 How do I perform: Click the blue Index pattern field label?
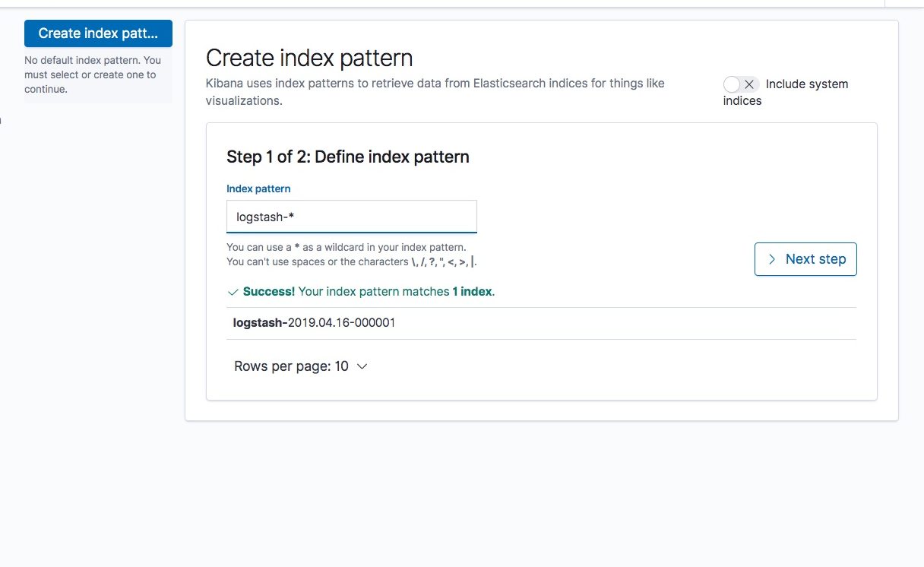click(x=258, y=188)
